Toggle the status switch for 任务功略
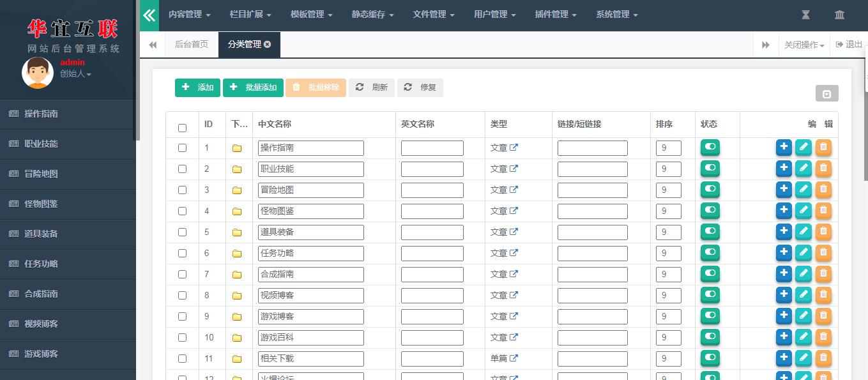 [710, 253]
